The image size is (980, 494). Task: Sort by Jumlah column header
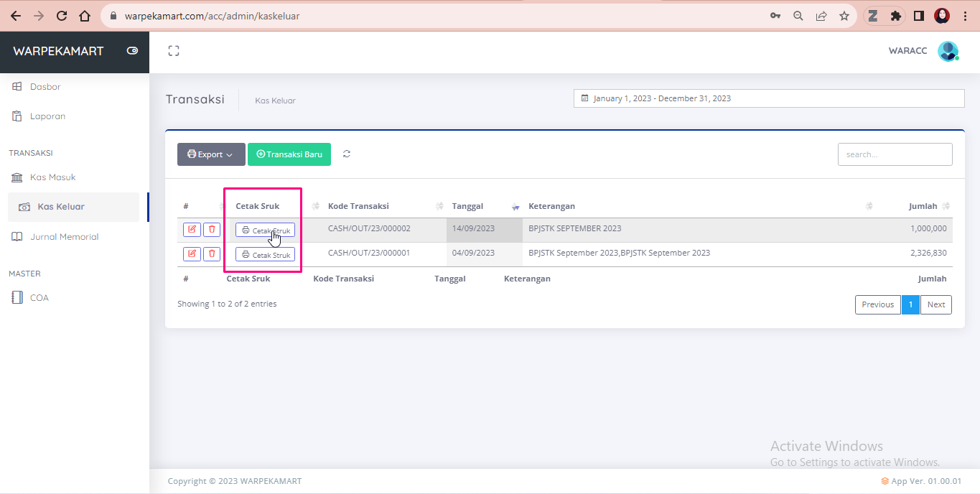(923, 206)
